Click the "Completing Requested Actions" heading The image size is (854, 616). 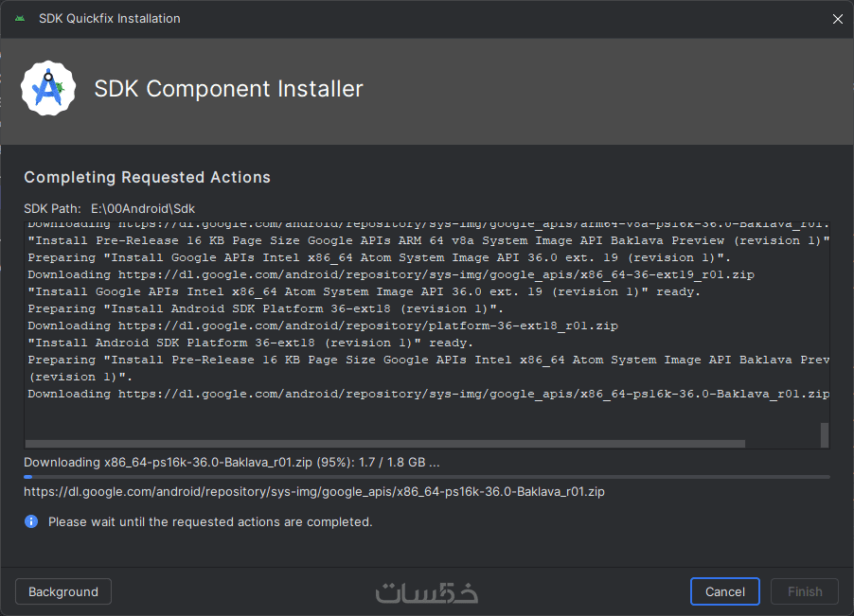[x=147, y=177]
